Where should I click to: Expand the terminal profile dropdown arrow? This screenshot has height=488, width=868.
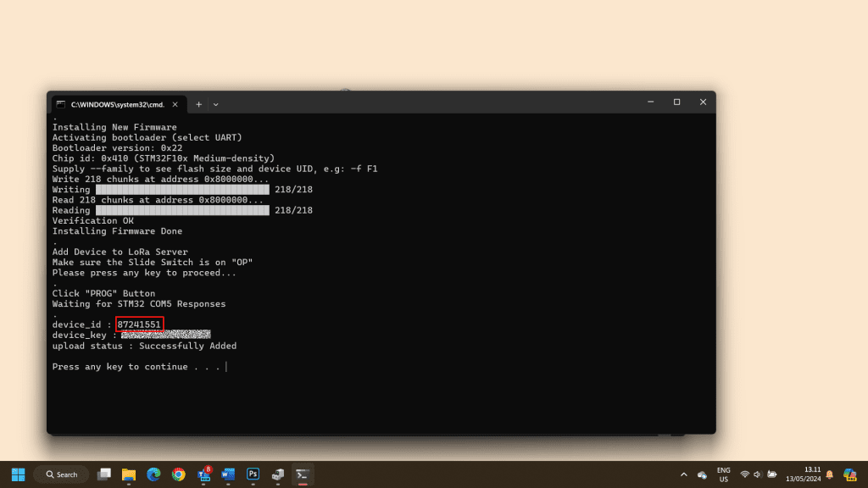tap(215, 103)
